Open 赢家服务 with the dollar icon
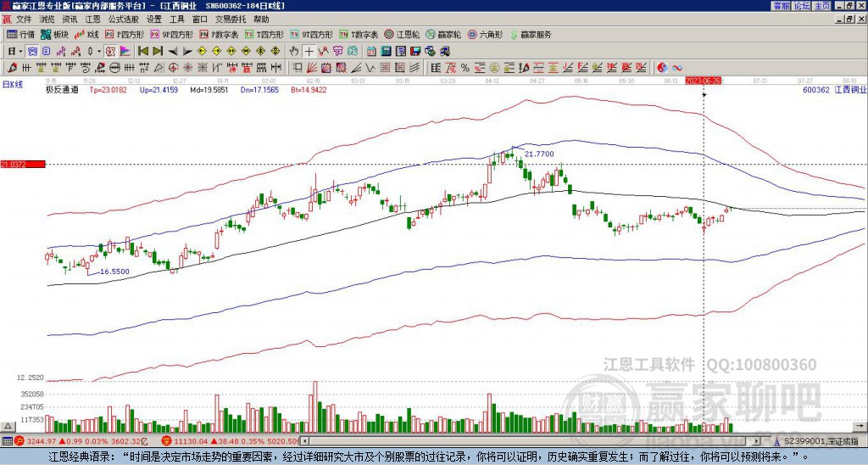The height and width of the screenshot is (465, 868). (531, 34)
